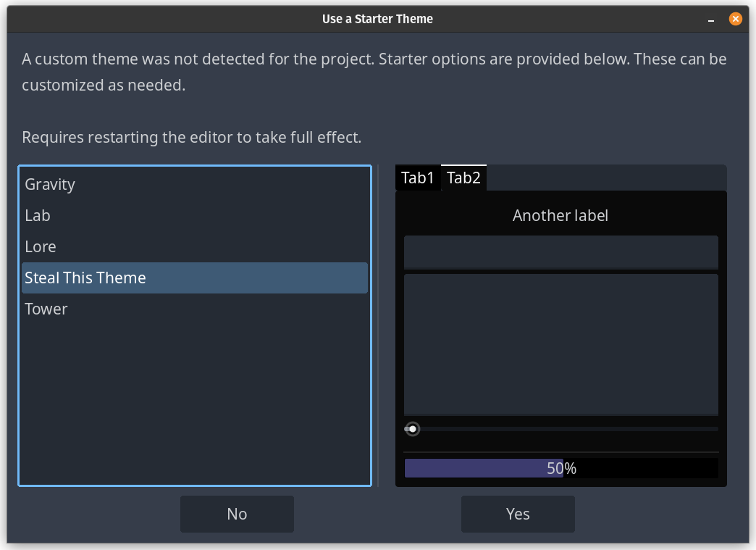Image resolution: width=756 pixels, height=550 pixels.
Task: Switch to Tab1 in the preview
Action: [x=418, y=178]
